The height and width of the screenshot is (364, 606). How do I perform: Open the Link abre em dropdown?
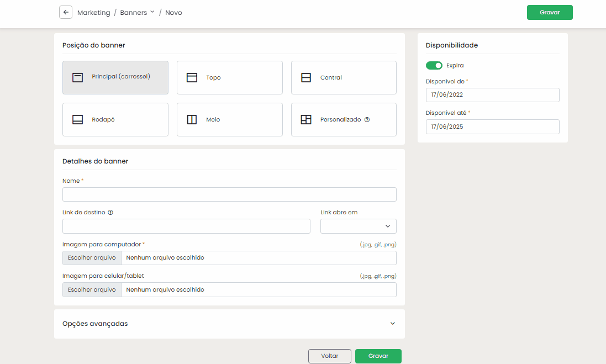coord(358,226)
